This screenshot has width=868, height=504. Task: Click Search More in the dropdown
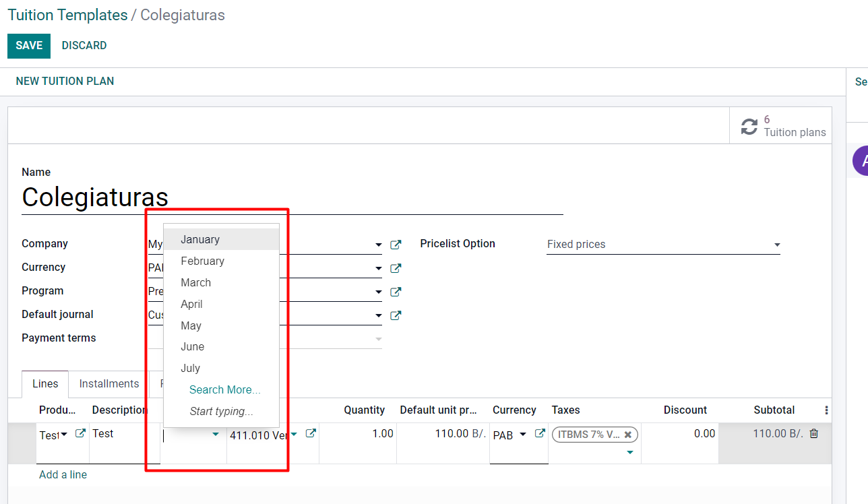(224, 389)
